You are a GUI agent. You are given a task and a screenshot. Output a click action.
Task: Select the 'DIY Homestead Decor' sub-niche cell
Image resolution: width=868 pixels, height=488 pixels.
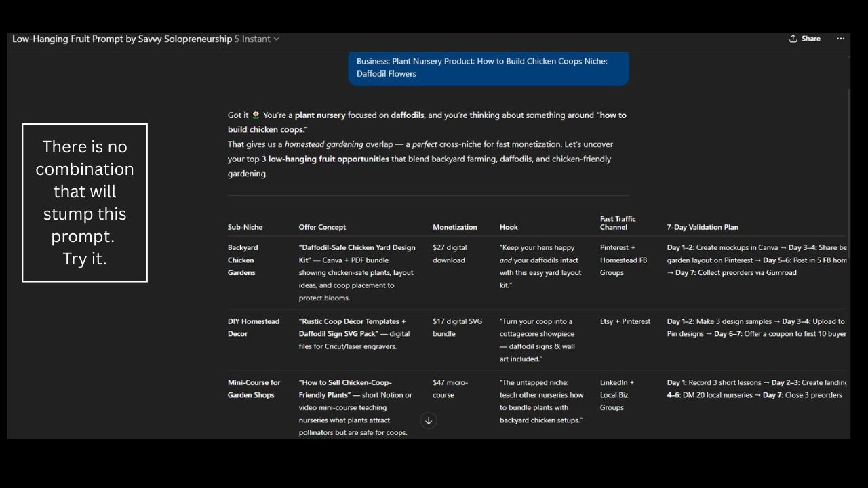point(253,327)
